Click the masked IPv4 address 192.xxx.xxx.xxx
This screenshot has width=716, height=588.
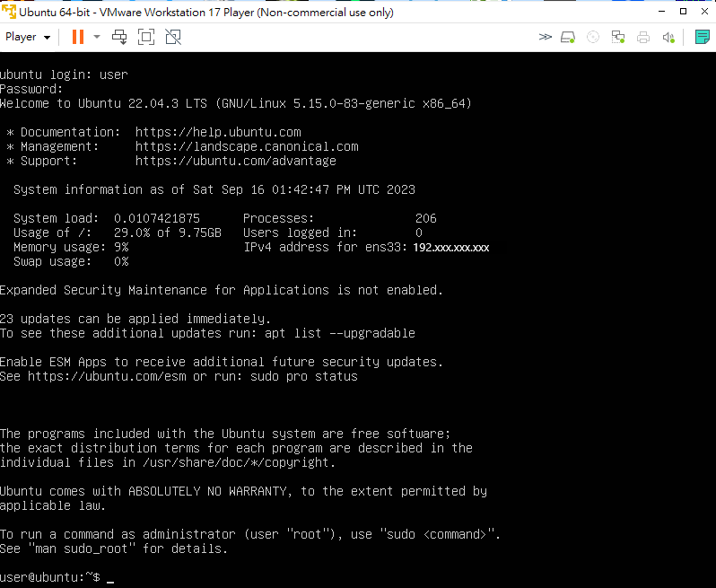451,248
